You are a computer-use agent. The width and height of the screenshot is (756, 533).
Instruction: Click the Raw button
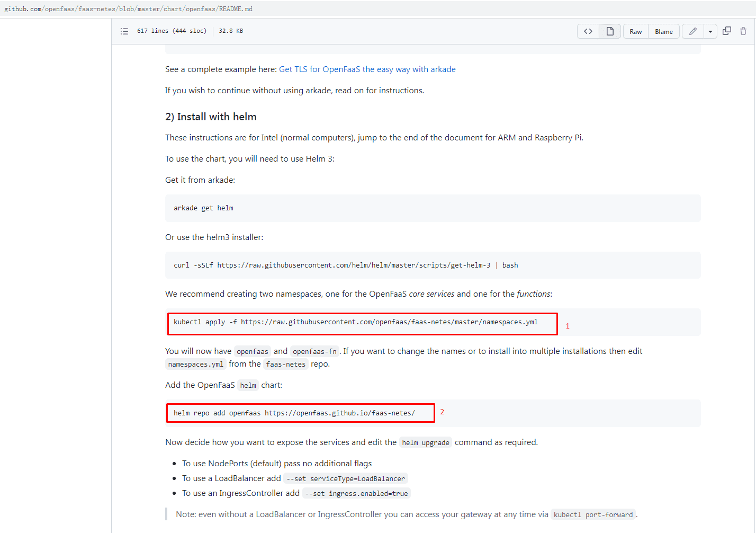636,31
